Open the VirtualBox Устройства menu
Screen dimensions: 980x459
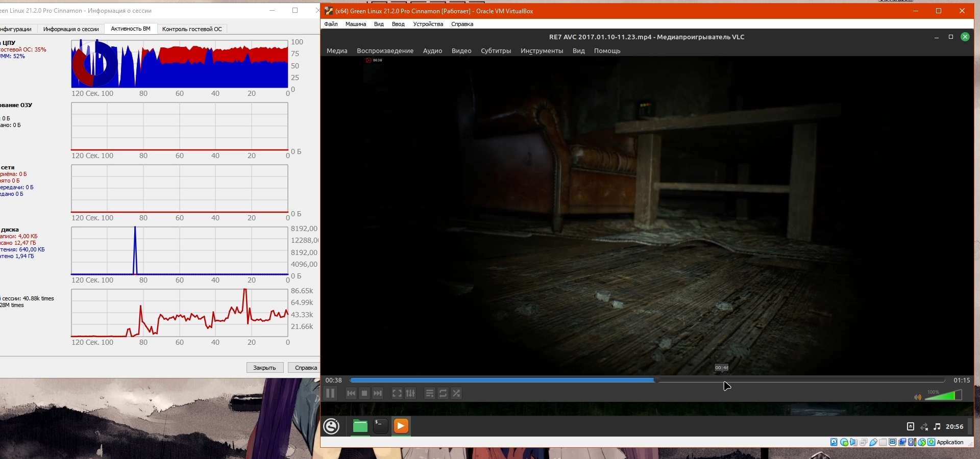coord(428,24)
